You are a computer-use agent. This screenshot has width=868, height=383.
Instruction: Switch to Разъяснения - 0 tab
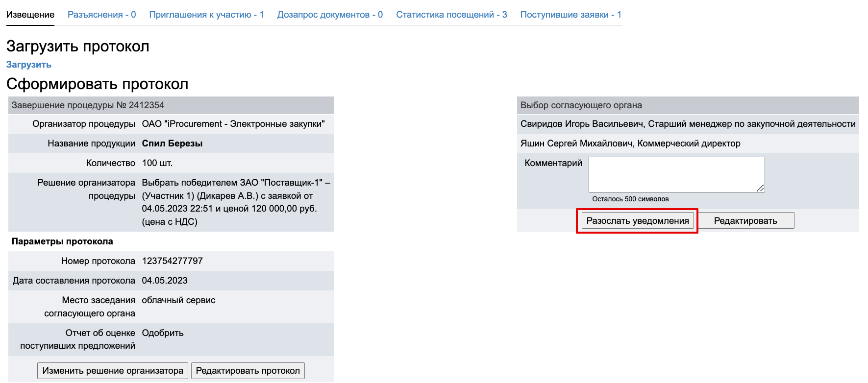(102, 15)
